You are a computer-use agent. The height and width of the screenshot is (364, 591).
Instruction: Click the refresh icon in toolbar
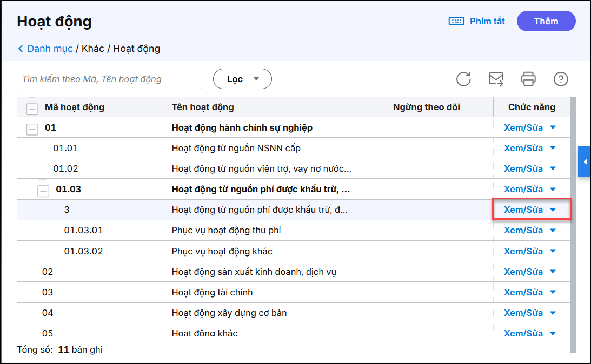[463, 79]
